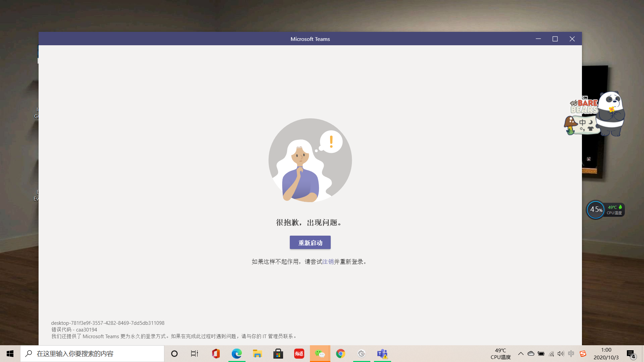Click the 注销 sign-out link
644x362 pixels.
328,261
